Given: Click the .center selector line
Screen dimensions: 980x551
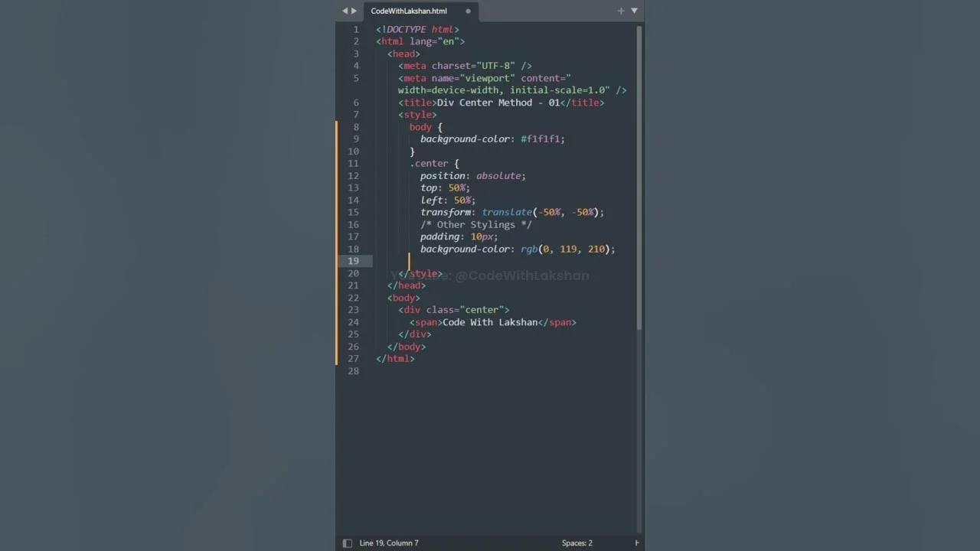Looking at the screenshot, I should tap(434, 164).
